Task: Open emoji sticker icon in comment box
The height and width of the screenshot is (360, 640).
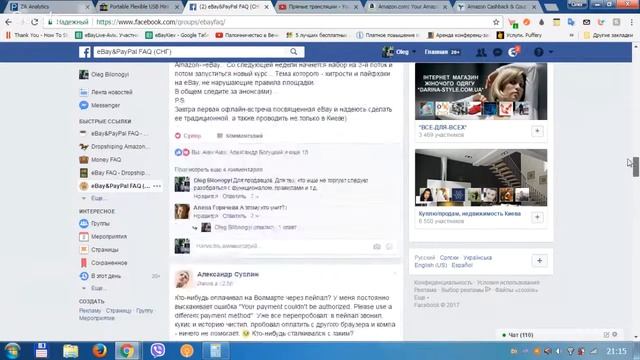Action: [389, 247]
